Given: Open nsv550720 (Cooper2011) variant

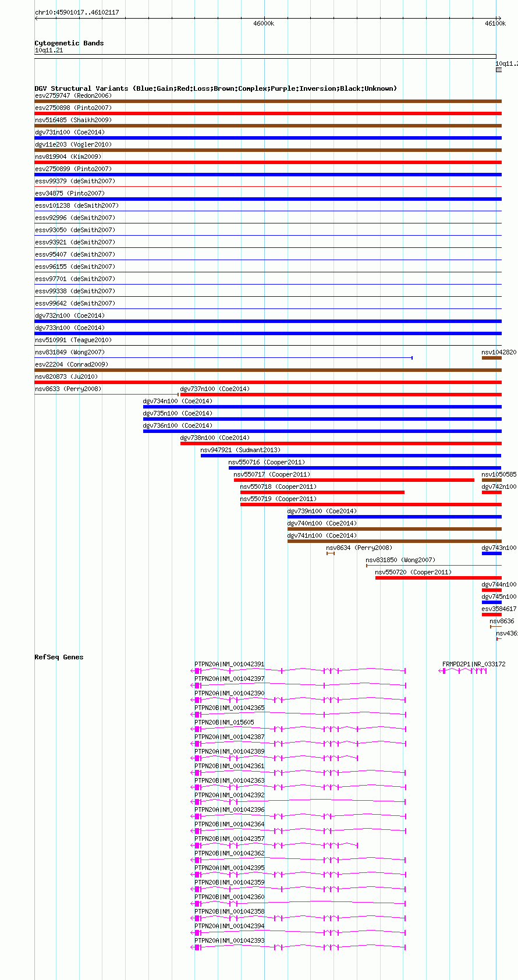Looking at the screenshot, I should 413,572.
